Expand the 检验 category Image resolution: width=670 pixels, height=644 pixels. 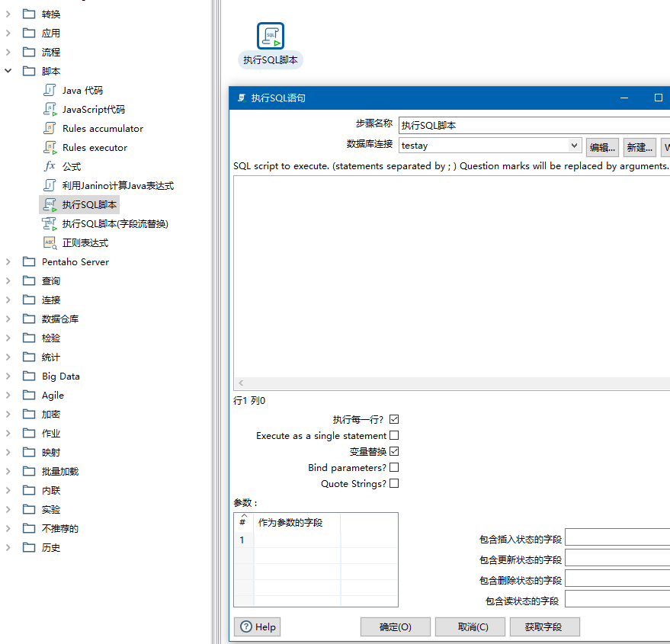tap(8, 338)
